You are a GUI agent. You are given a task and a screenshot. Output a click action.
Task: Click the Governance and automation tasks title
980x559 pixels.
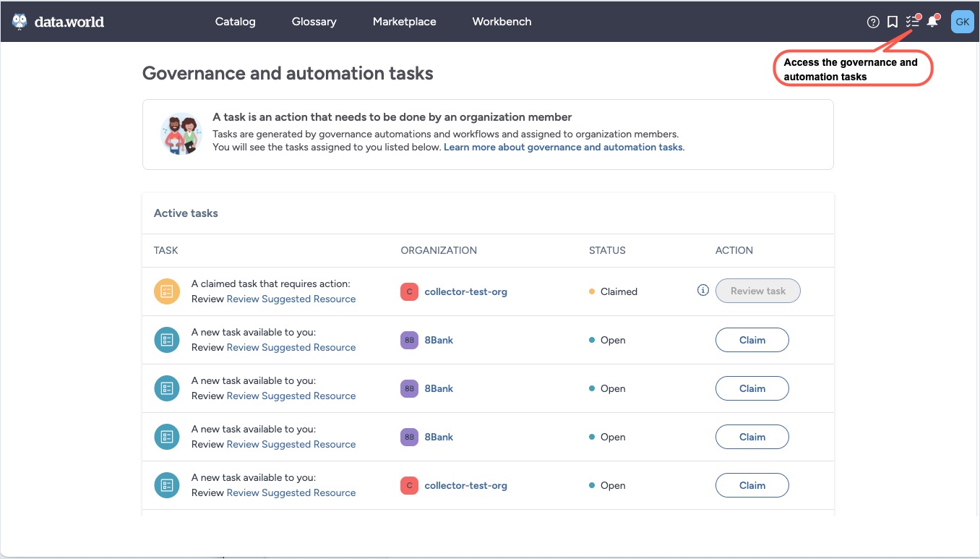[288, 73]
